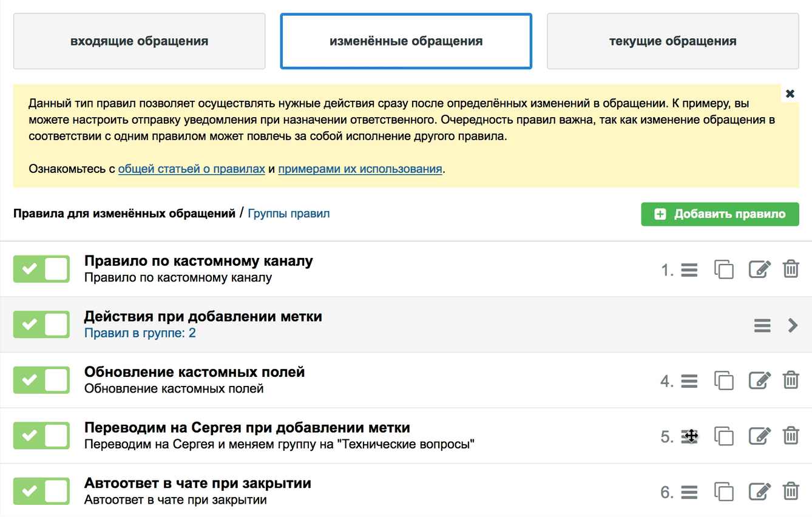This screenshot has width=812, height=517.
Task: Open "Группы правил" view
Action: coord(289,214)
